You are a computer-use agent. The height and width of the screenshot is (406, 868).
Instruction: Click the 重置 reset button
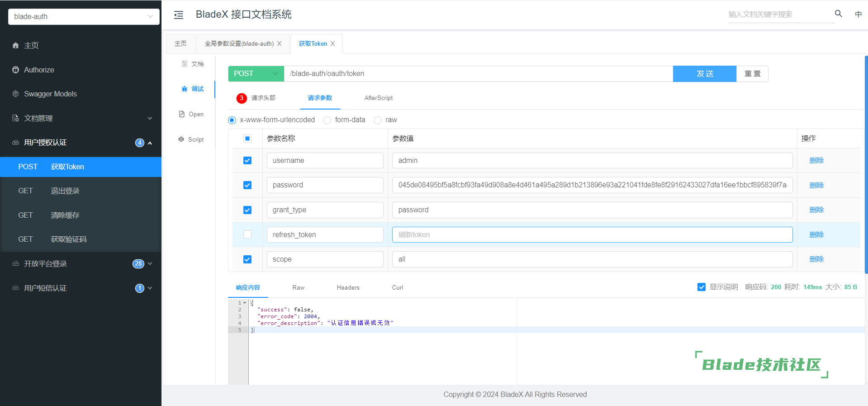pos(753,74)
